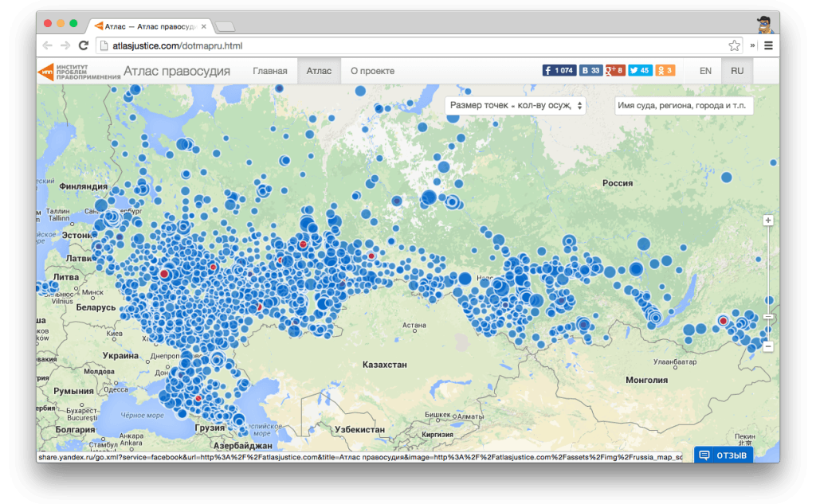Zoom in with the map plus button
The height and width of the screenshot is (504, 816).
point(767,221)
